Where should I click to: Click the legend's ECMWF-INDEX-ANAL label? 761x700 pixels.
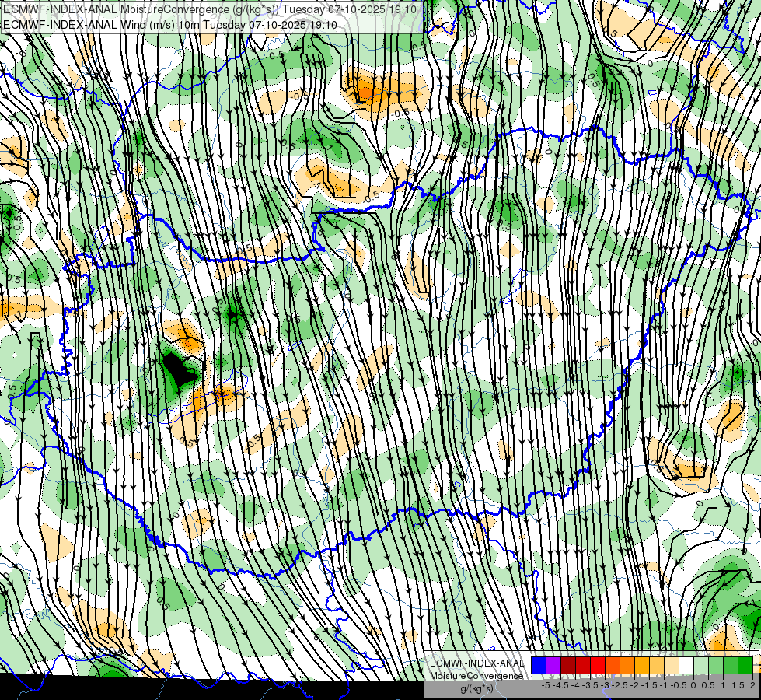click(477, 663)
